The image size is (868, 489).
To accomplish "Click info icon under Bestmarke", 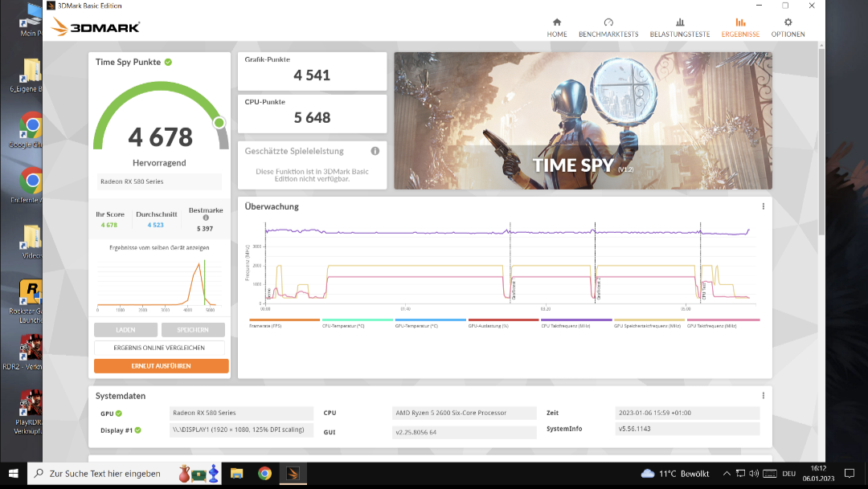I will 206,218.
